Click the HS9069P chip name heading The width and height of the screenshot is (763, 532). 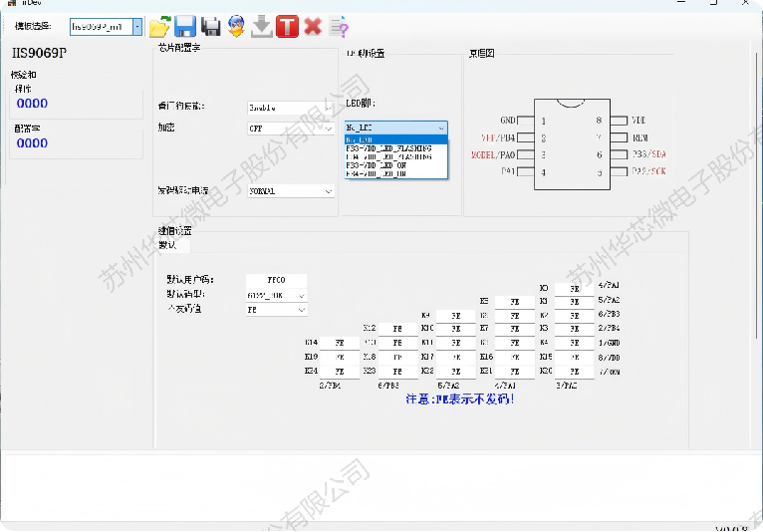pos(40,53)
